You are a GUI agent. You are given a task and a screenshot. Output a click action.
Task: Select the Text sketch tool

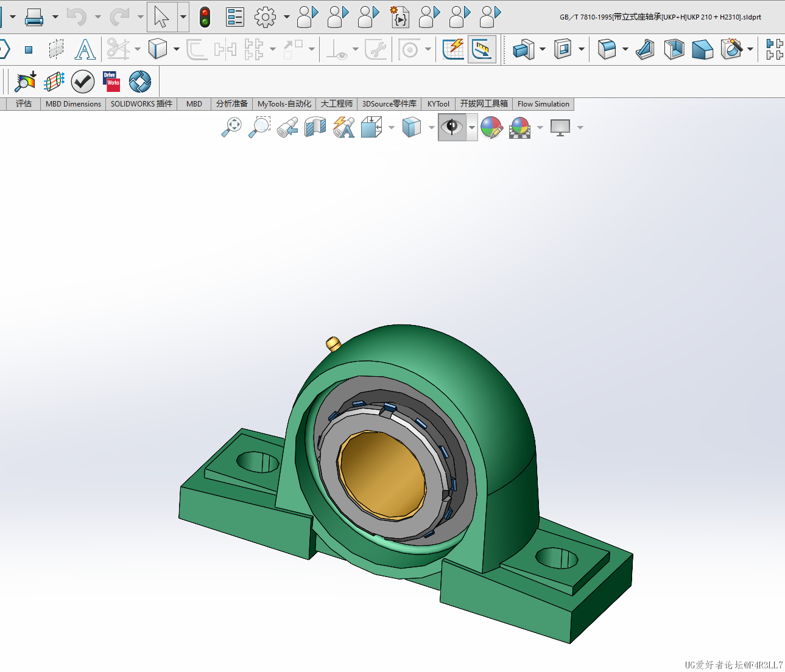pos(85,49)
